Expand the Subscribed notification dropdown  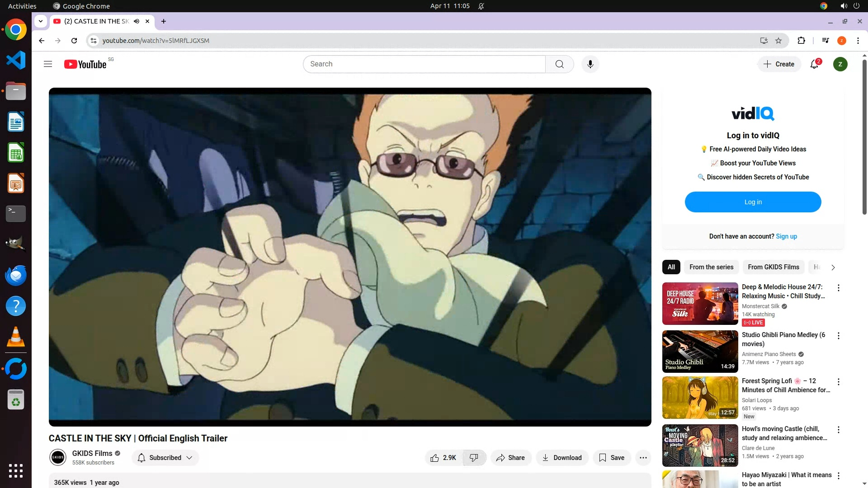pos(165,458)
